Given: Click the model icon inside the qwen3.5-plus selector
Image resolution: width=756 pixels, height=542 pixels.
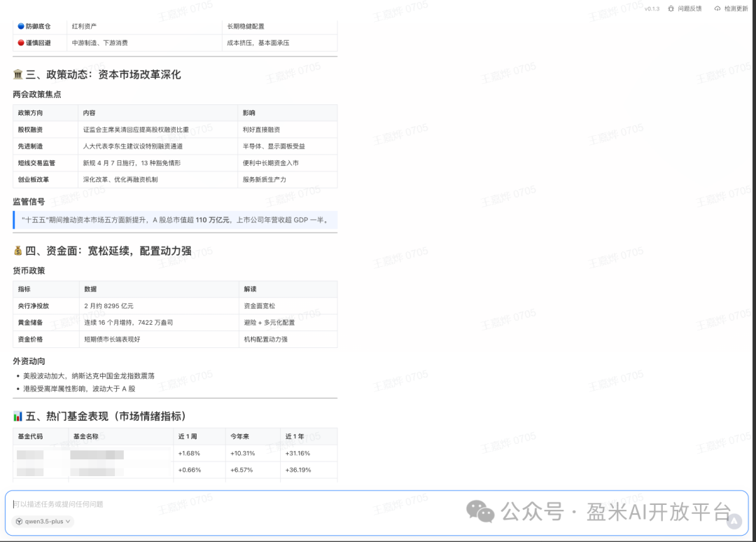Looking at the screenshot, I should pos(19,521).
